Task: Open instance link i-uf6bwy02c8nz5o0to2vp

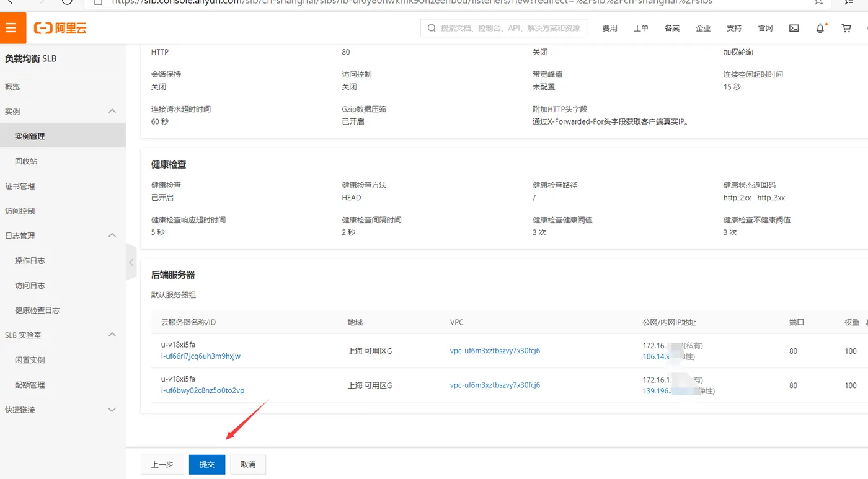Action: coord(203,390)
